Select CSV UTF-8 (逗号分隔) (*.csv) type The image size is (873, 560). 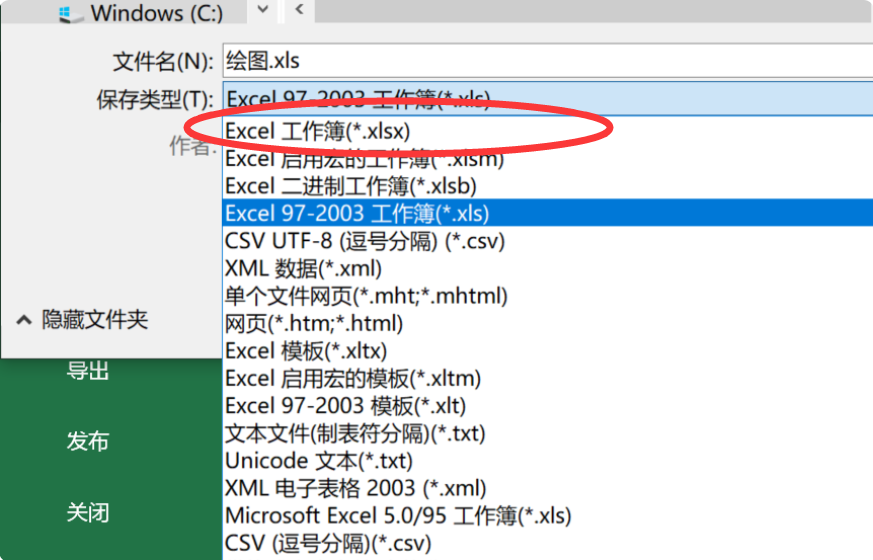point(548,240)
